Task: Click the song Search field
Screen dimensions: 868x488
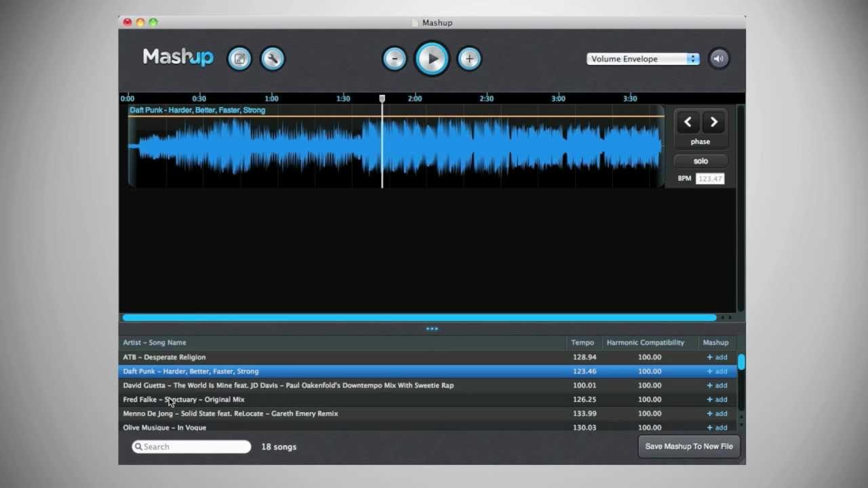Action: tap(191, 447)
